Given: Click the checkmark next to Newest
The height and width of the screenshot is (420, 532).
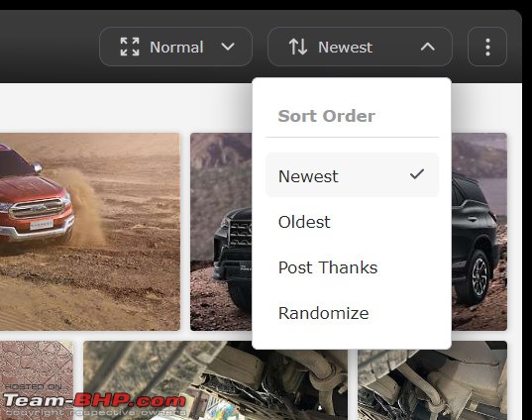Looking at the screenshot, I should point(417,174).
